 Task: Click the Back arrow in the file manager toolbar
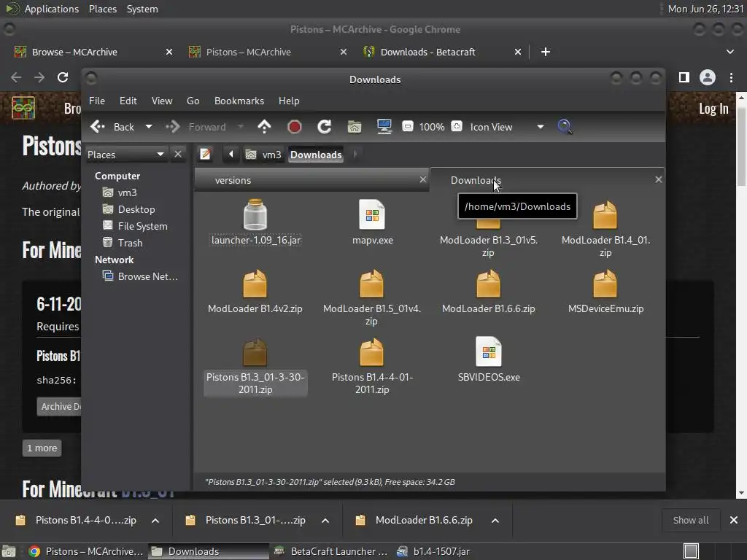(98, 127)
